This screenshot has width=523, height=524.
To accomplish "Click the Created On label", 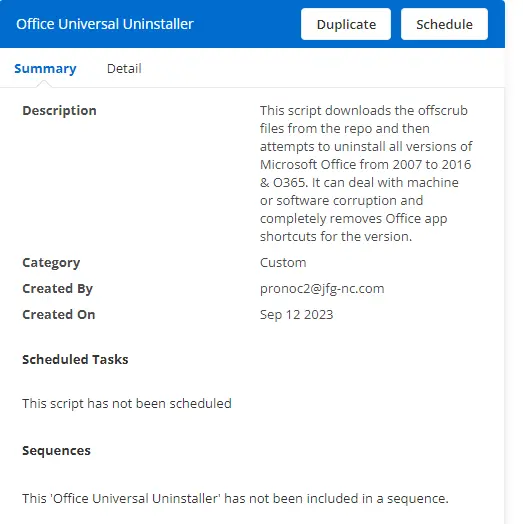I will [x=59, y=314].
